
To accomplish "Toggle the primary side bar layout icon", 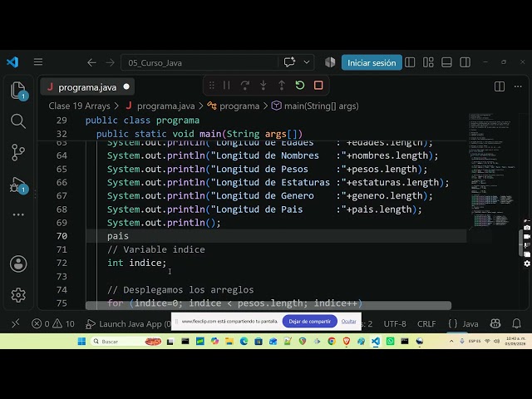I will tap(410, 62).
